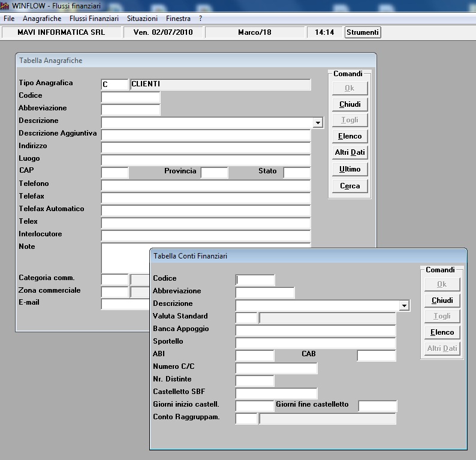
Task: Click Elenco in Tabella Anagrafiche
Action: [x=350, y=136]
